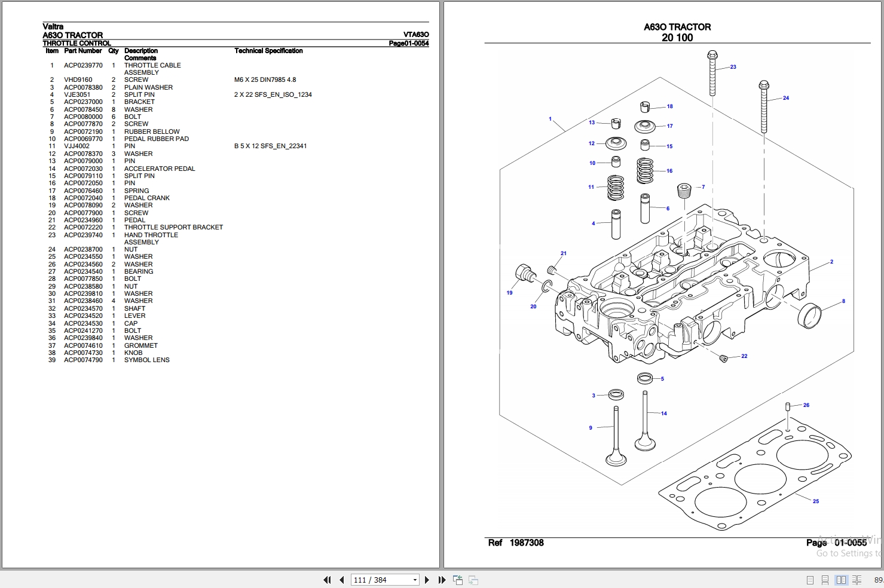Viewport: 884px width, 588px height.
Task: Click SYMBOL LENS entry
Action: point(147,360)
